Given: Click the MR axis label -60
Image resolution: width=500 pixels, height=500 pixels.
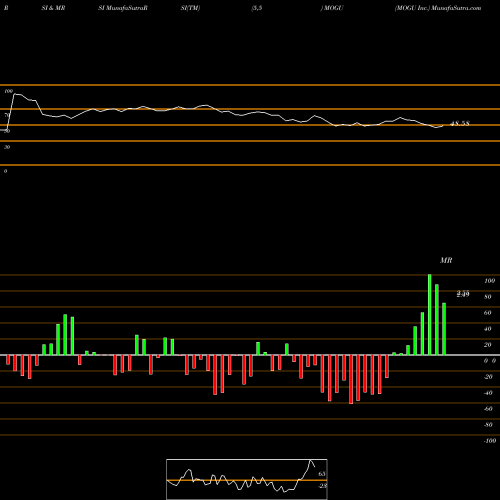Looking at the screenshot, I should 488,409.
